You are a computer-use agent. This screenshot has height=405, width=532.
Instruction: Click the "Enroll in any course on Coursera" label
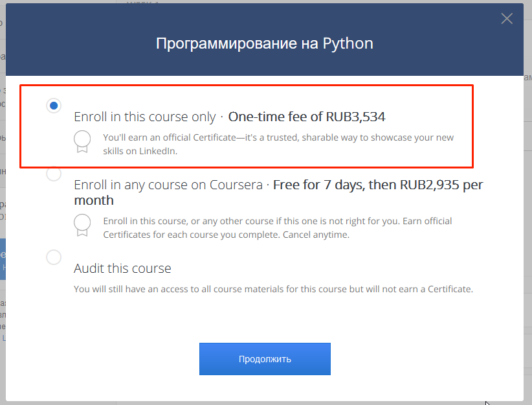(168, 185)
